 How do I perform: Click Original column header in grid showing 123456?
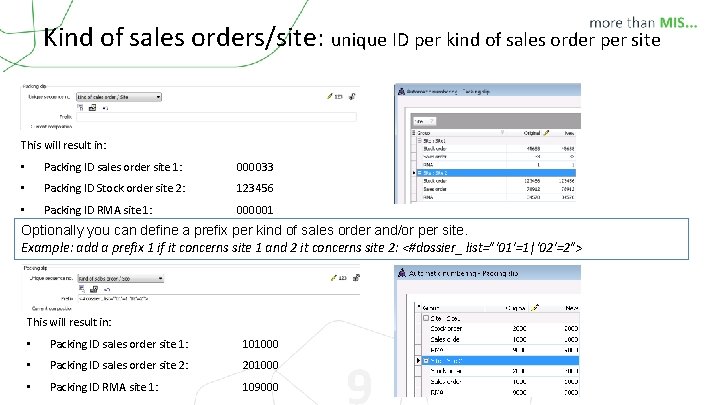532,133
